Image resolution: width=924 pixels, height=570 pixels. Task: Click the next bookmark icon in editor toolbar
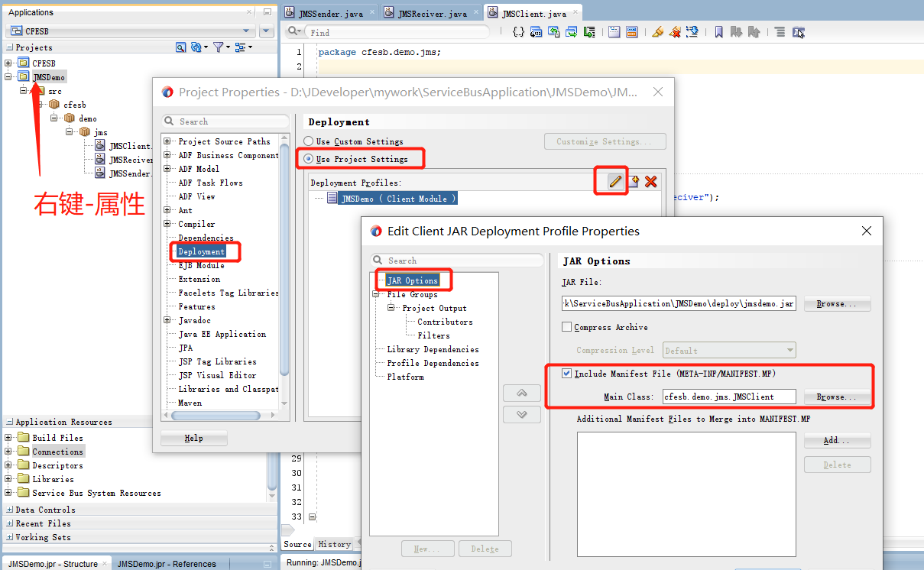pyautogui.click(x=737, y=32)
